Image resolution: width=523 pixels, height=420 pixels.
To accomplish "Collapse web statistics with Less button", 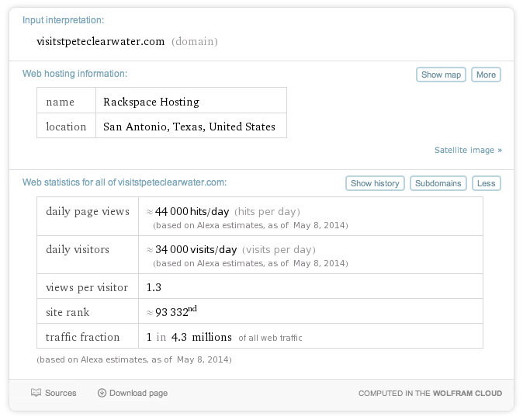I will point(486,183).
